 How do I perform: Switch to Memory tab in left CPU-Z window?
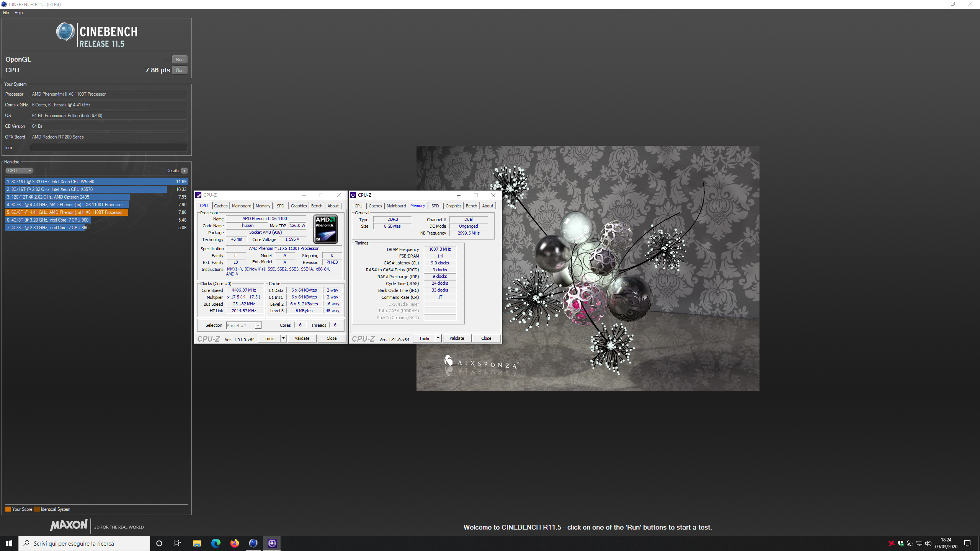[x=263, y=206]
